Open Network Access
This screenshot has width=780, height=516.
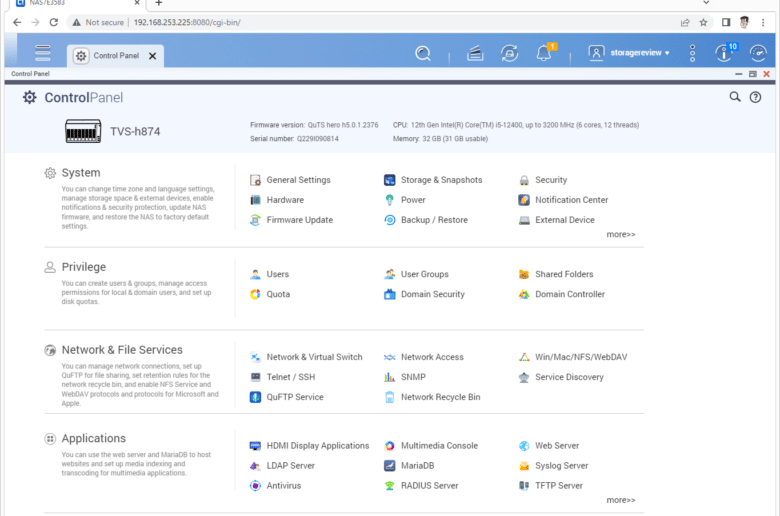click(424, 357)
